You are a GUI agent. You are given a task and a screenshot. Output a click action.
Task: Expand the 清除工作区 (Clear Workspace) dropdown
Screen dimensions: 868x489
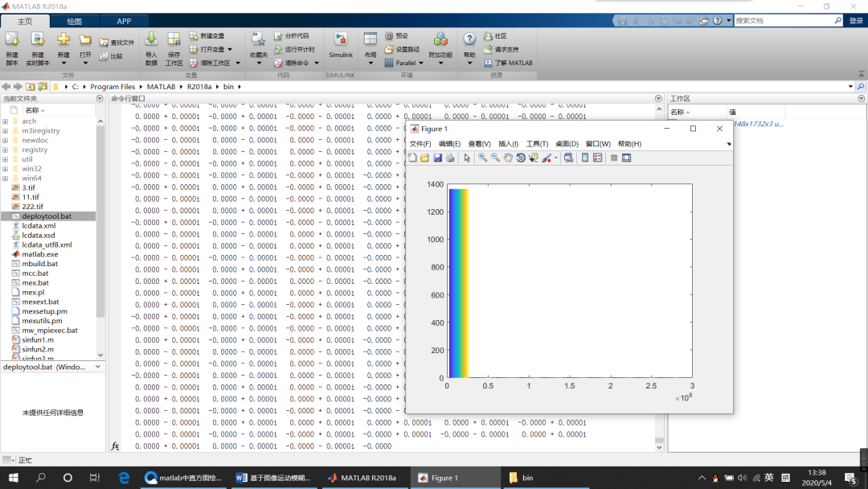pyautogui.click(x=238, y=63)
